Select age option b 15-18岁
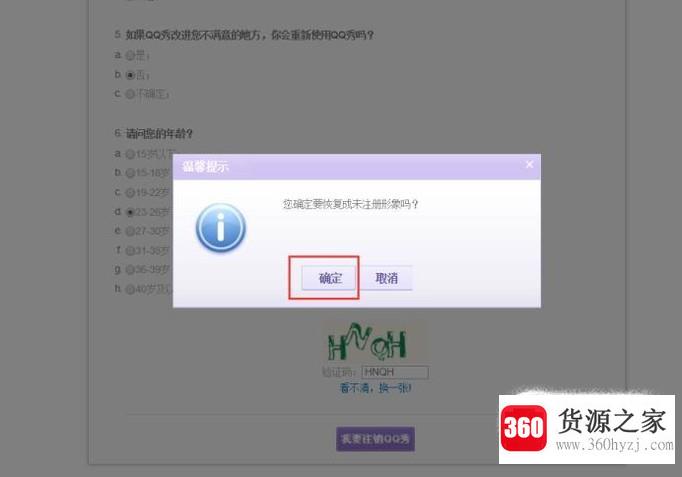The width and height of the screenshot is (682, 477). click(130, 173)
